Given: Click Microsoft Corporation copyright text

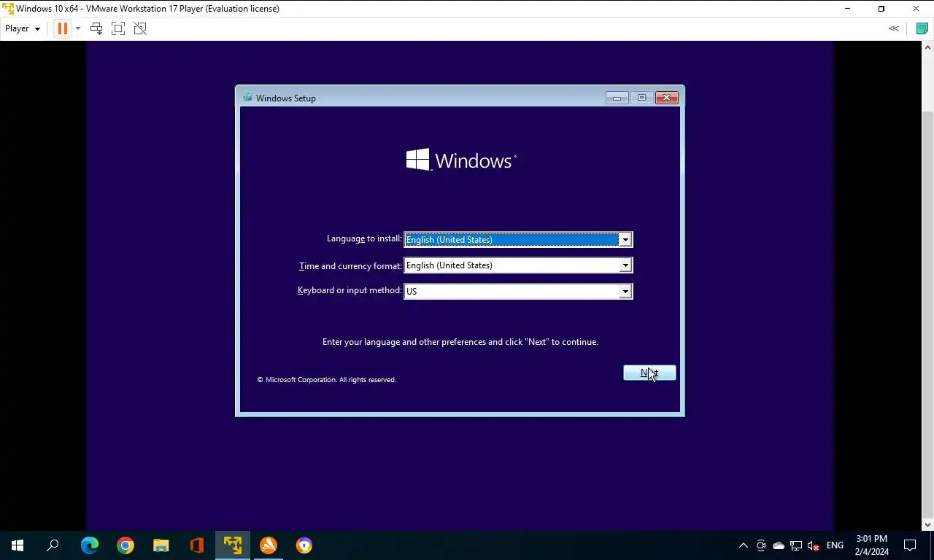Looking at the screenshot, I should pyautogui.click(x=326, y=380).
